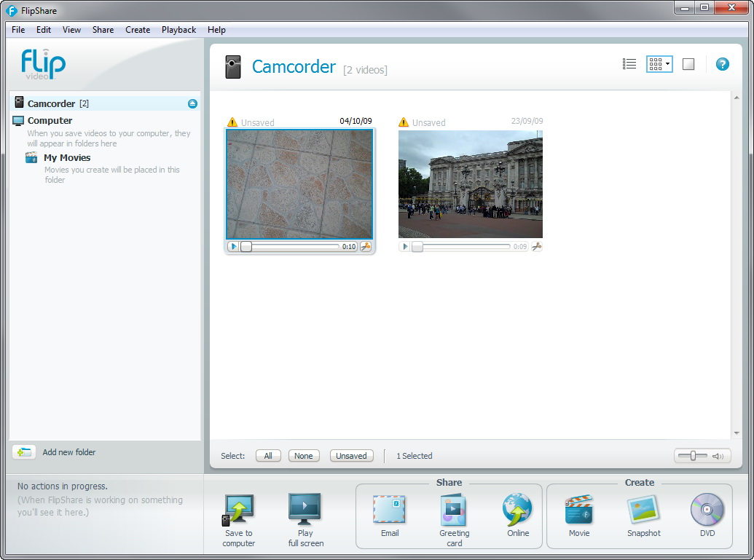Create a Movie from videos

coord(579,511)
